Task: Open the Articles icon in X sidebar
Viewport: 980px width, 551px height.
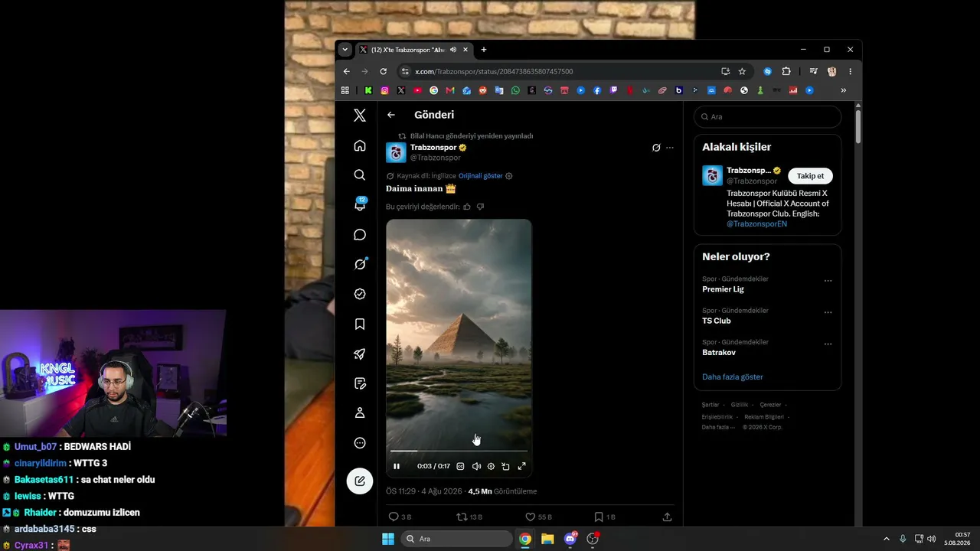Action: (360, 383)
